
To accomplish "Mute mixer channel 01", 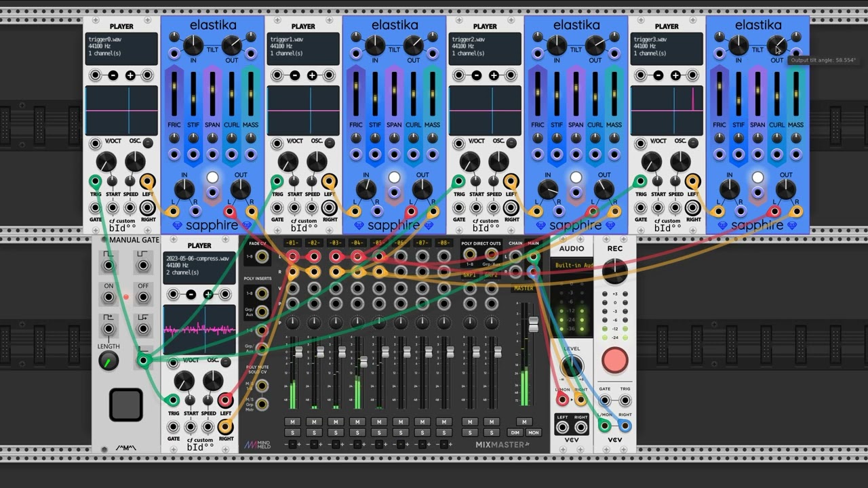I will coord(293,422).
